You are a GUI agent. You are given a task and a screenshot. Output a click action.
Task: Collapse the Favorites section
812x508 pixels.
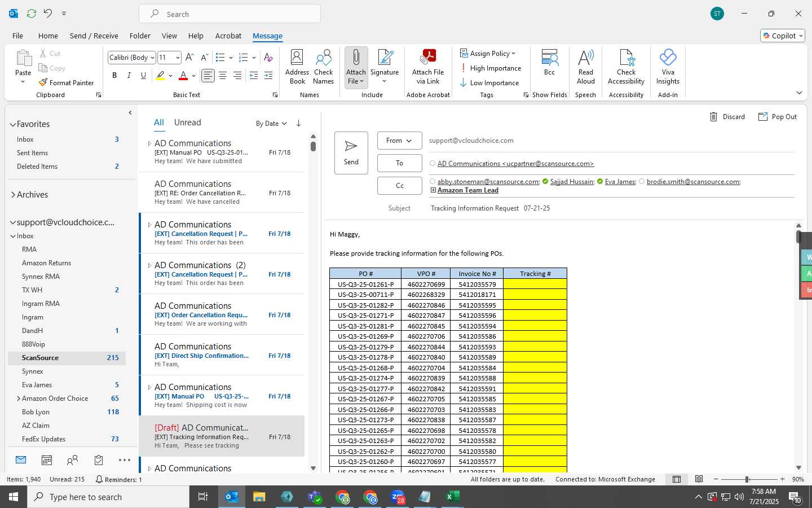click(x=12, y=124)
